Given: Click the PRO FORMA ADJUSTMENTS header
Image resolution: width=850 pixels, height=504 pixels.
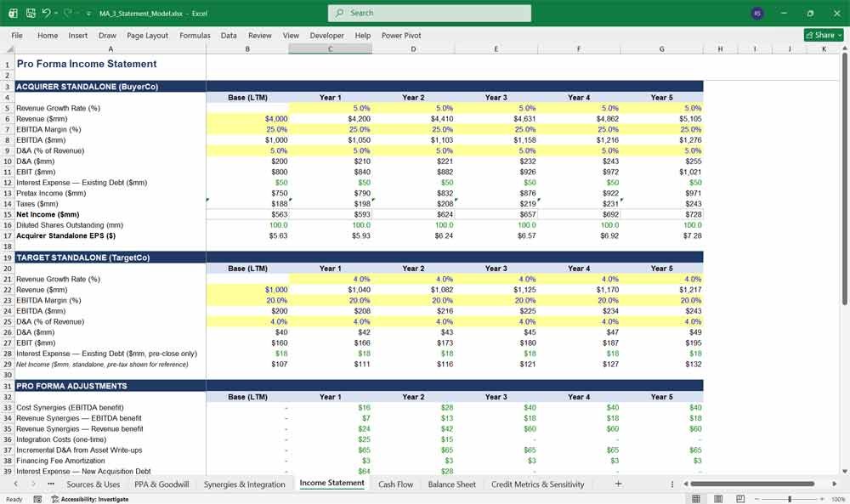Looking at the screenshot, I should point(110,386).
